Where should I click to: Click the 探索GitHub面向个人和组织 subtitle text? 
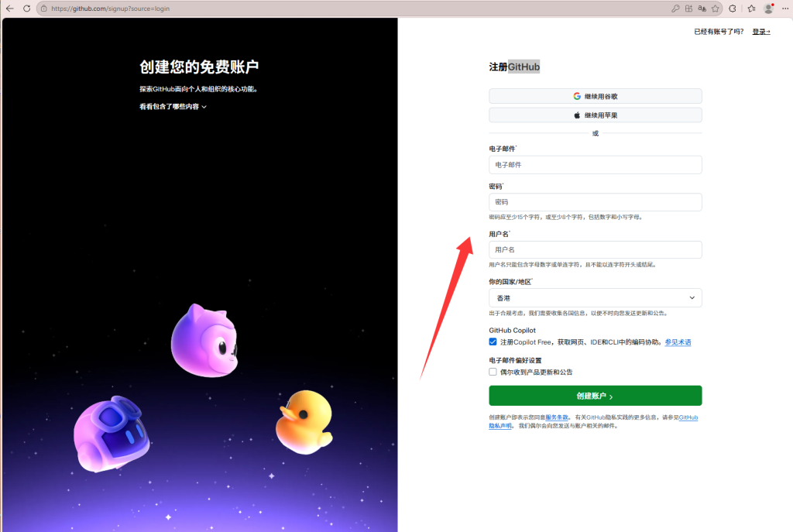click(199, 89)
